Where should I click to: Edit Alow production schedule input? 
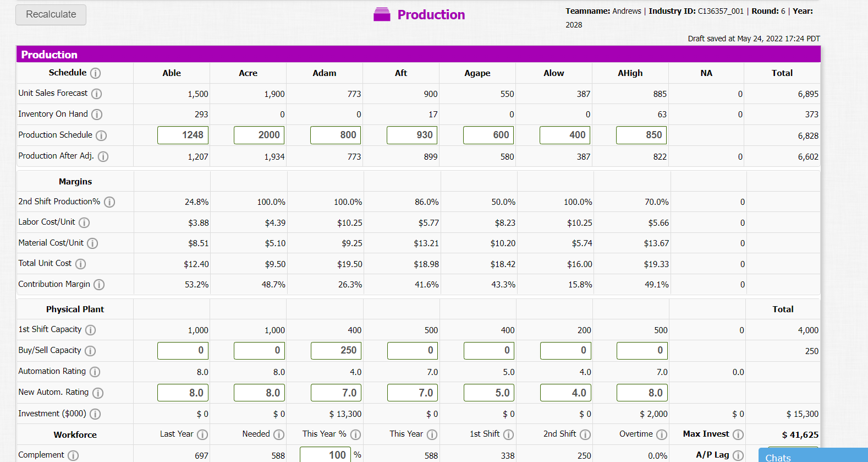pyautogui.click(x=565, y=135)
